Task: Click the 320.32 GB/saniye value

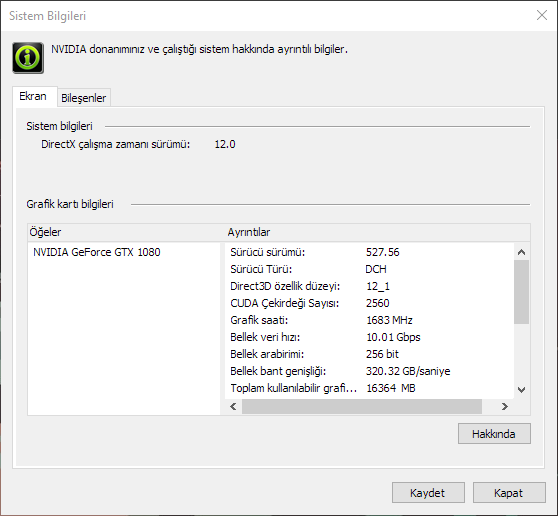Action: (x=408, y=371)
